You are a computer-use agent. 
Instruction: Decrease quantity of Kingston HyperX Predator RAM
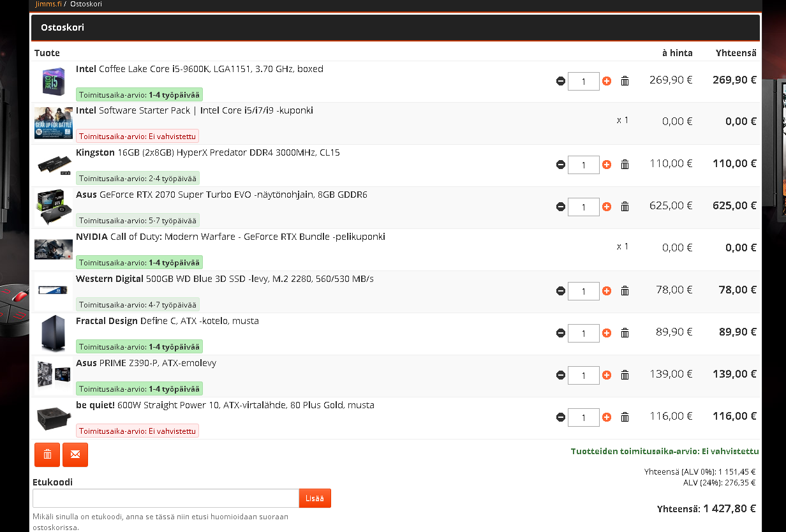[x=561, y=165]
